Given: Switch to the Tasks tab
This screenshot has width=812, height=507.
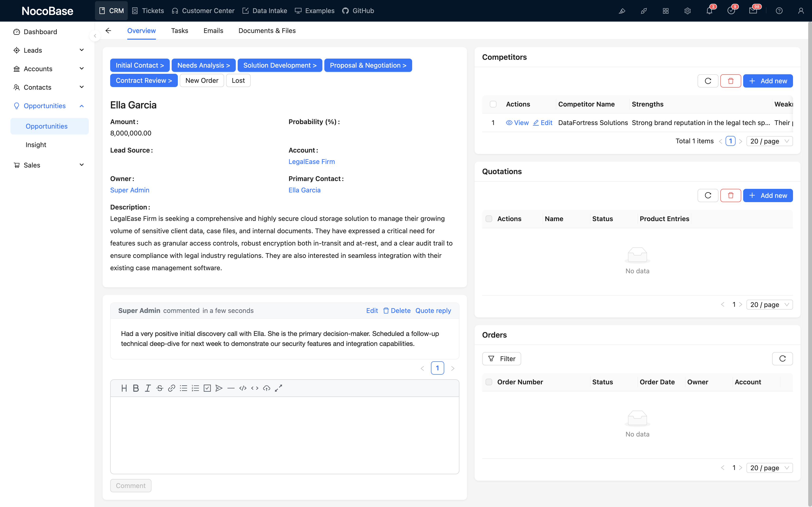Looking at the screenshot, I should point(179,31).
